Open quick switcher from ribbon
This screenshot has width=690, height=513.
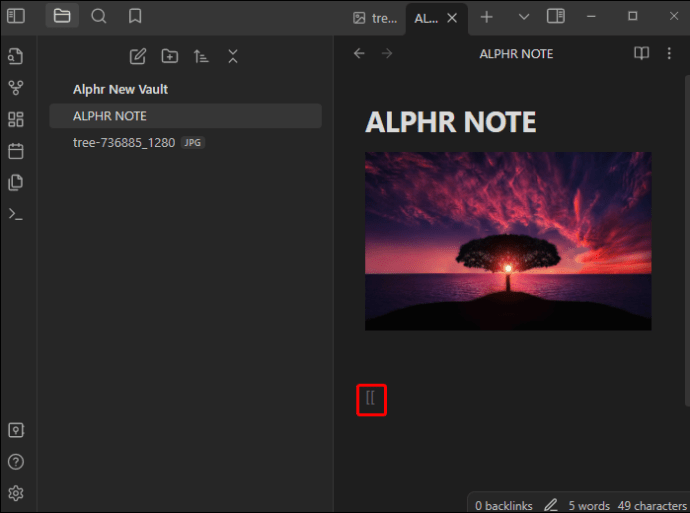point(16,56)
